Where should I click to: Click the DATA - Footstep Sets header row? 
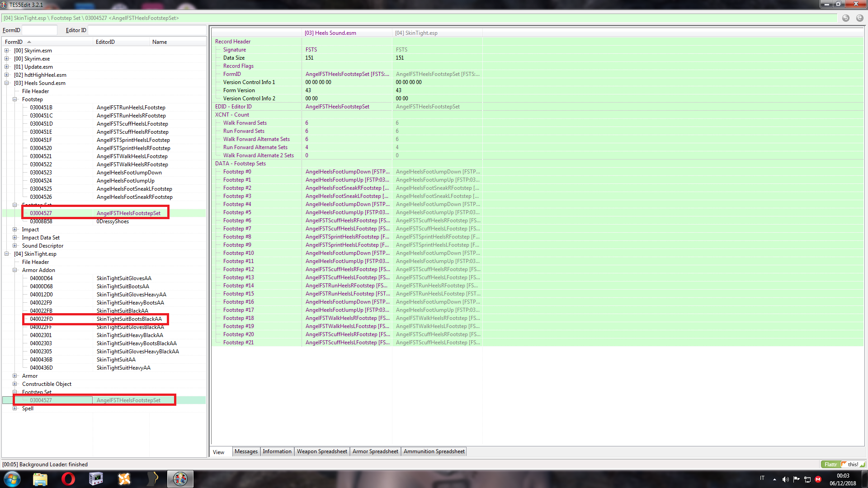[537, 164]
